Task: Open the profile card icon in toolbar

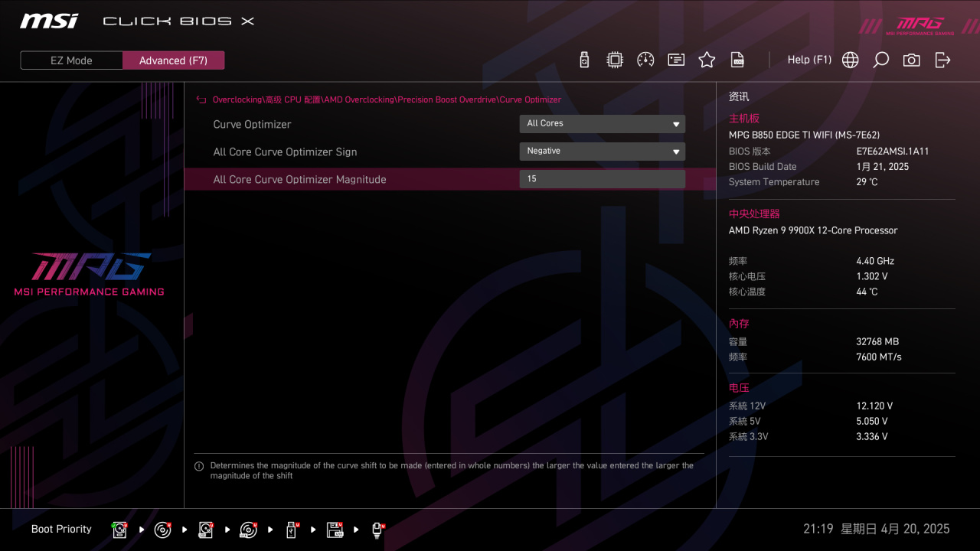Action: 676,60
